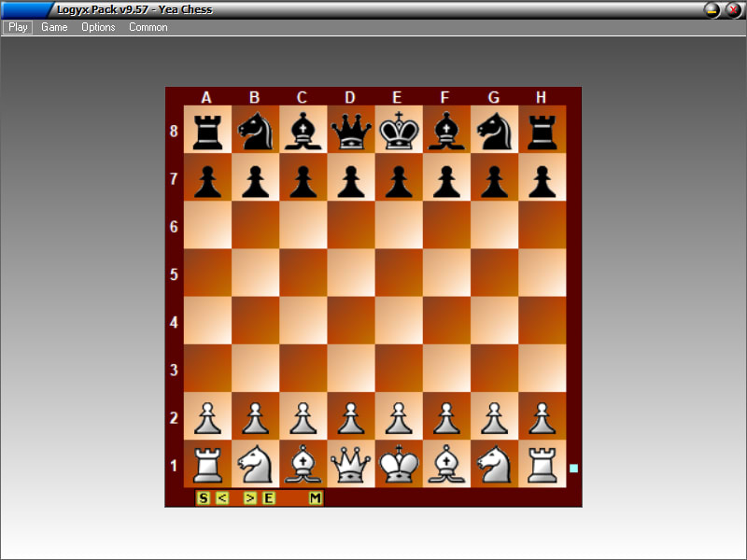
Task: Click the empty E4 square
Action: (x=399, y=320)
